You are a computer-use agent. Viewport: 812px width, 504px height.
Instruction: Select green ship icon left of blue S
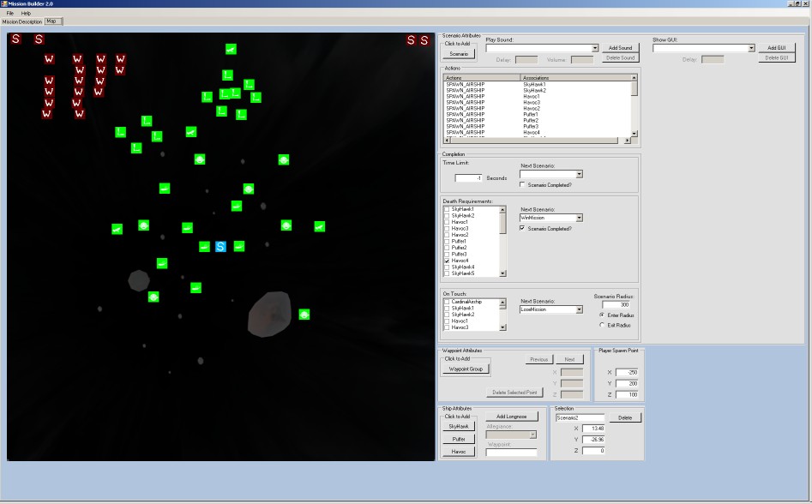[x=204, y=247]
